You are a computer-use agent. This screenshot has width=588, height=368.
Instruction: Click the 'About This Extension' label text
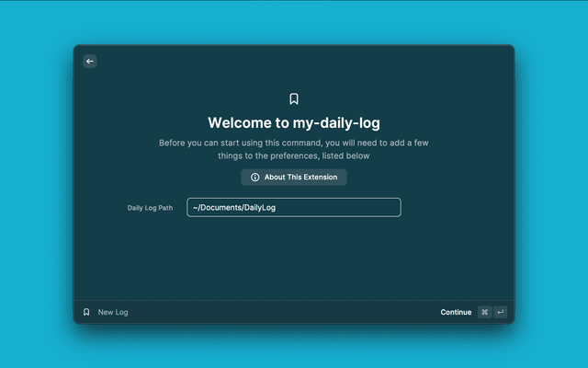tap(300, 178)
